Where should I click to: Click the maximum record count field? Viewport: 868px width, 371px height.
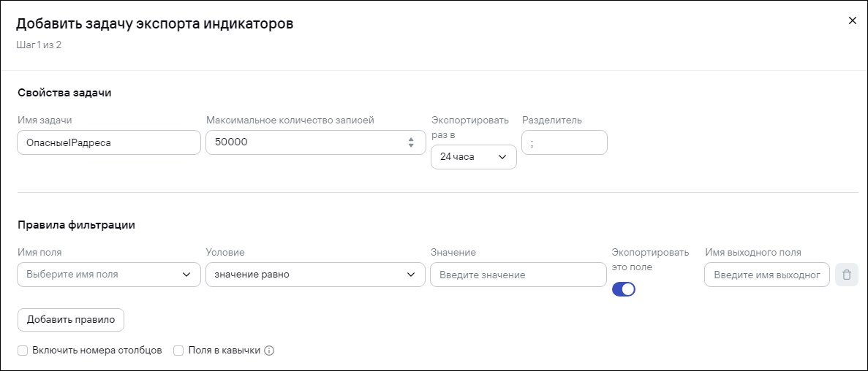(x=315, y=142)
